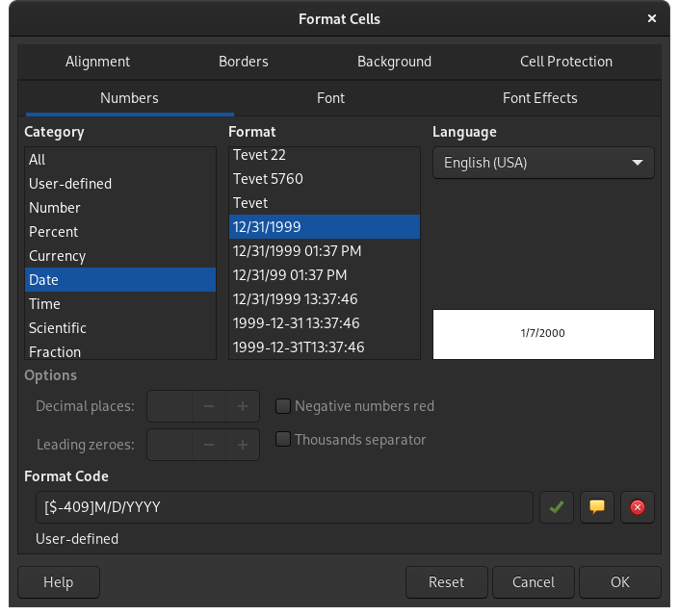The image size is (679, 616).
Task: Click the red Remove format icon
Action: (637, 507)
